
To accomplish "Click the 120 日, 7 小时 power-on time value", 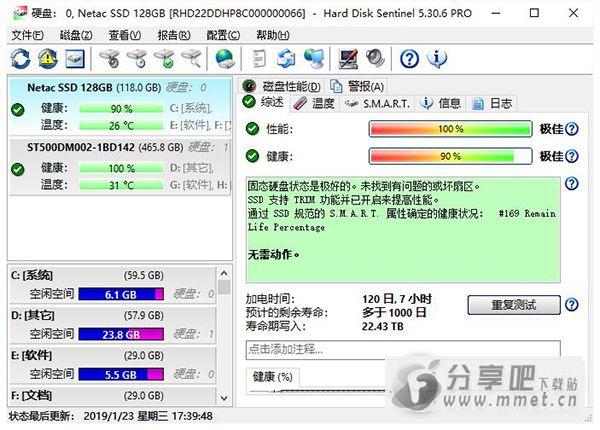I will [396, 299].
